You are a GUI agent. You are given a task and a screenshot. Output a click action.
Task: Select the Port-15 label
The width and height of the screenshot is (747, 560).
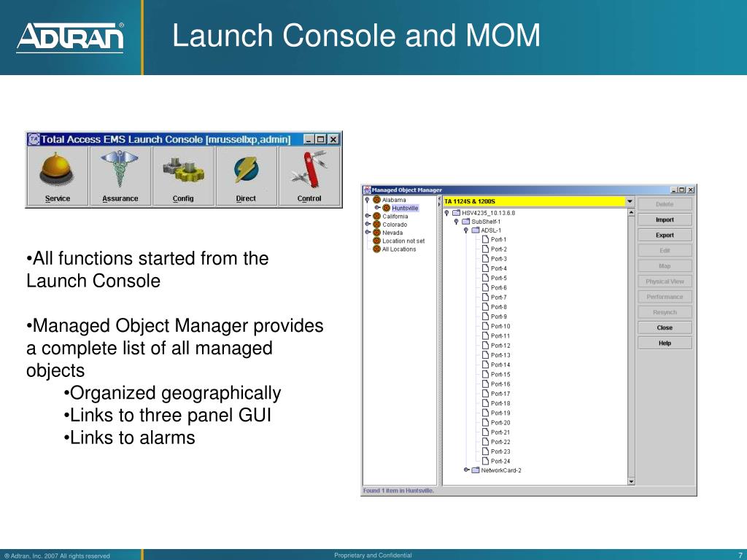pos(500,374)
